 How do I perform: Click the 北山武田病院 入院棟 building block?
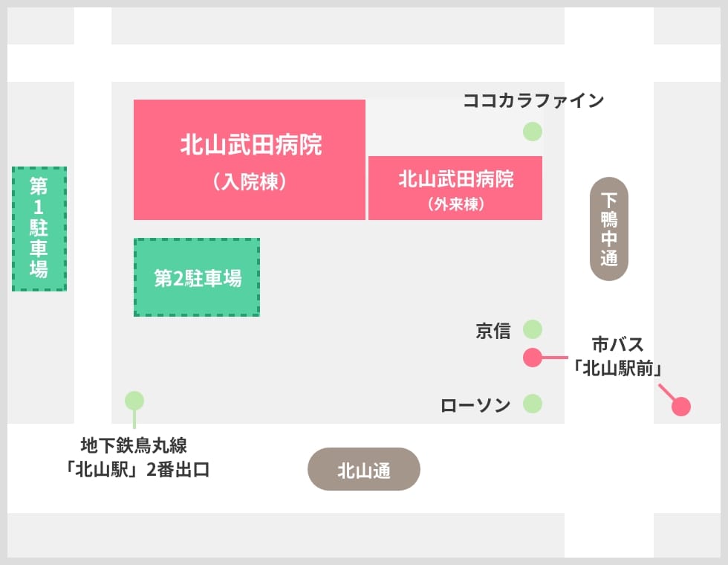pos(250,159)
